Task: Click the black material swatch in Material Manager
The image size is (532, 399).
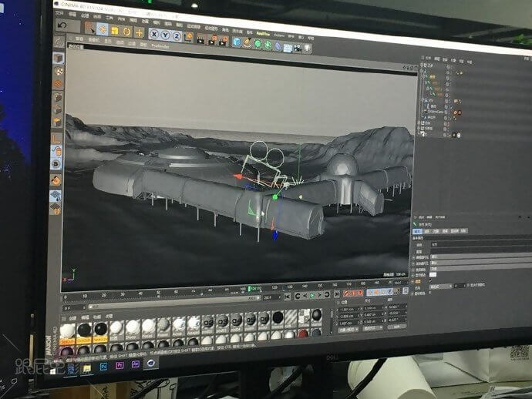Action: pyautogui.click(x=84, y=330)
